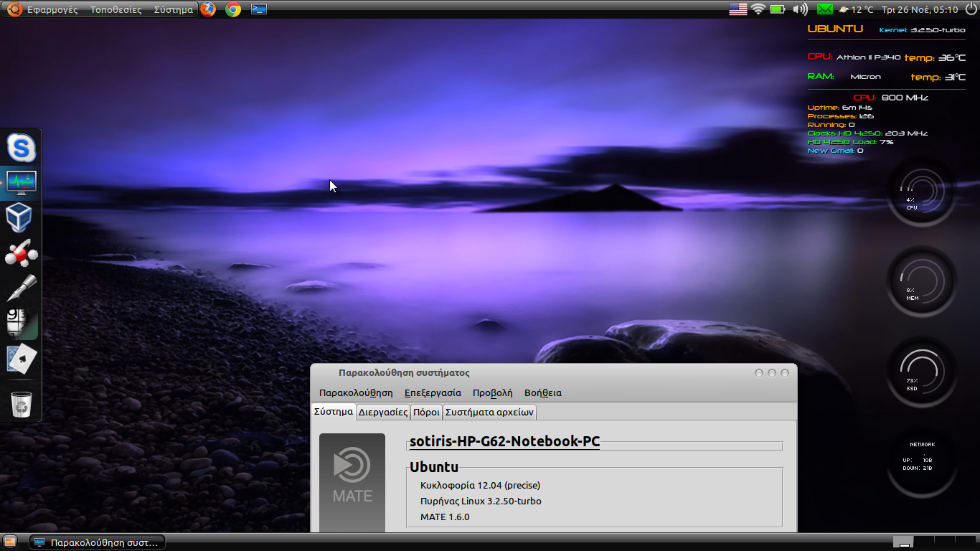This screenshot has height=551, width=980.
Task: Toggle the show desktop button
Action: click(x=10, y=542)
